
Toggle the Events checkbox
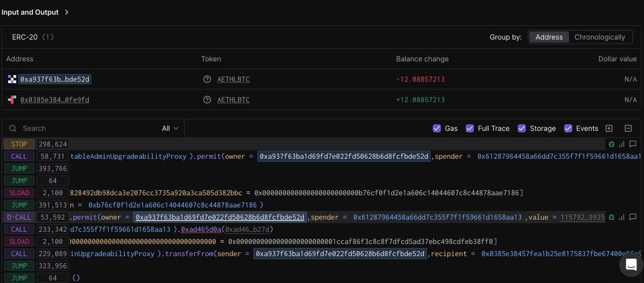[568, 128]
